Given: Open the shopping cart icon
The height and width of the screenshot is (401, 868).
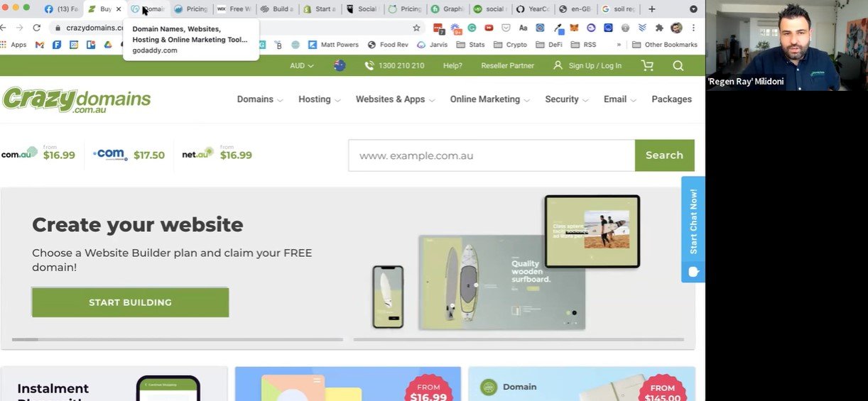Looking at the screenshot, I should (647, 65).
